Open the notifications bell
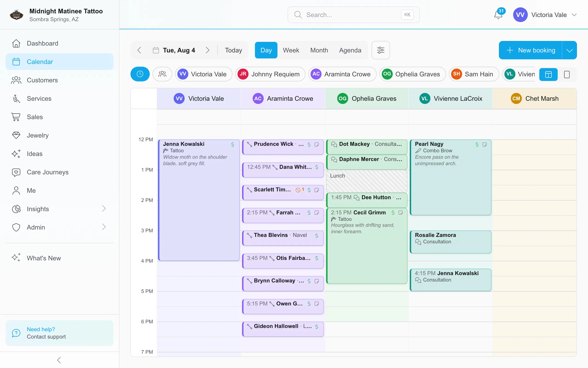Image resolution: width=588 pixels, height=368 pixels. coord(498,15)
